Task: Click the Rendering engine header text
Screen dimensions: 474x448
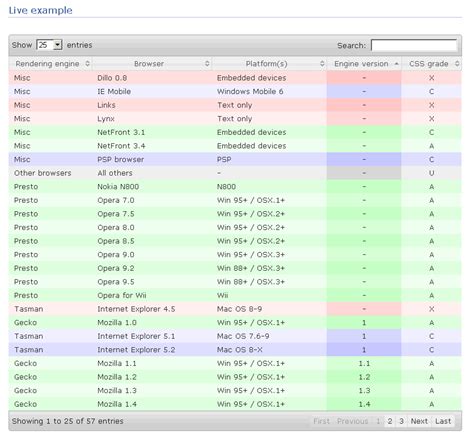Action: pos(47,64)
